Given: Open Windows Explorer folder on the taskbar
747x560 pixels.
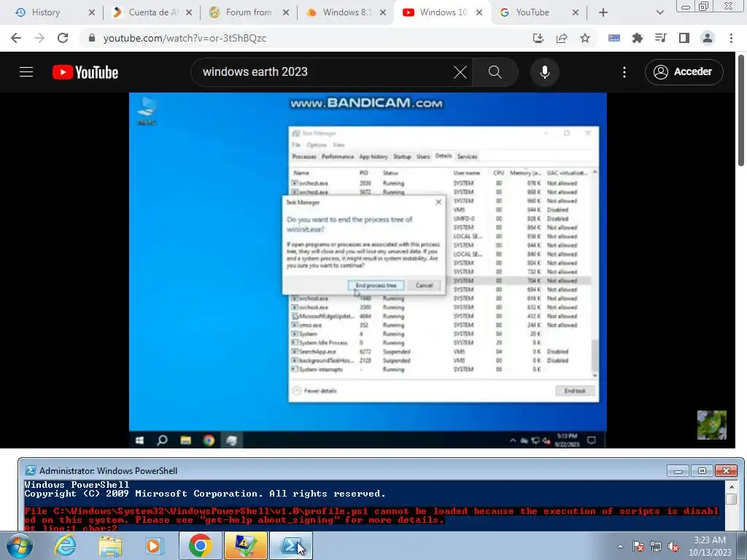Looking at the screenshot, I should (x=110, y=545).
